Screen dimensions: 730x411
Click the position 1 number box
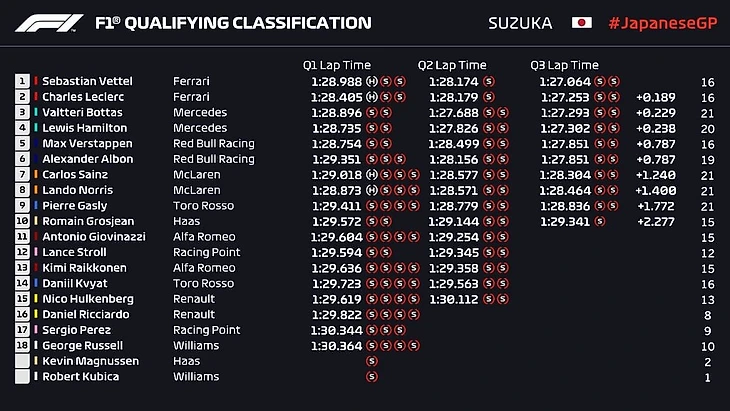tap(22, 81)
